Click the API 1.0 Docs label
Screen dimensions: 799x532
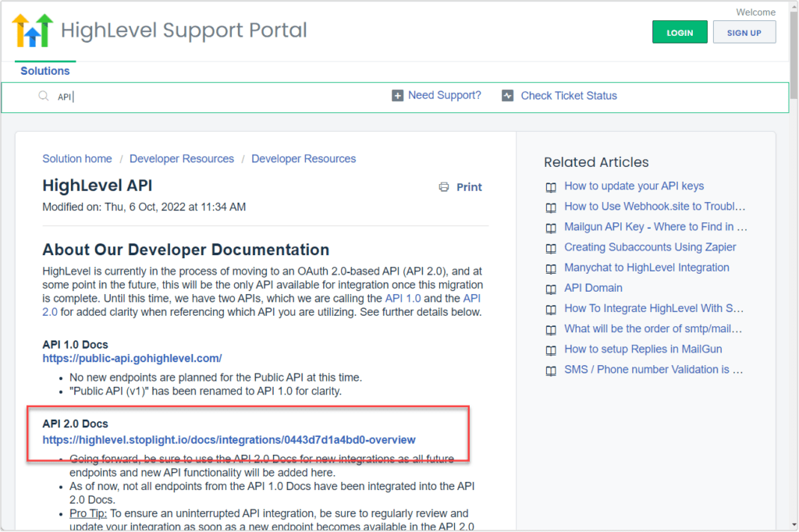(76, 345)
